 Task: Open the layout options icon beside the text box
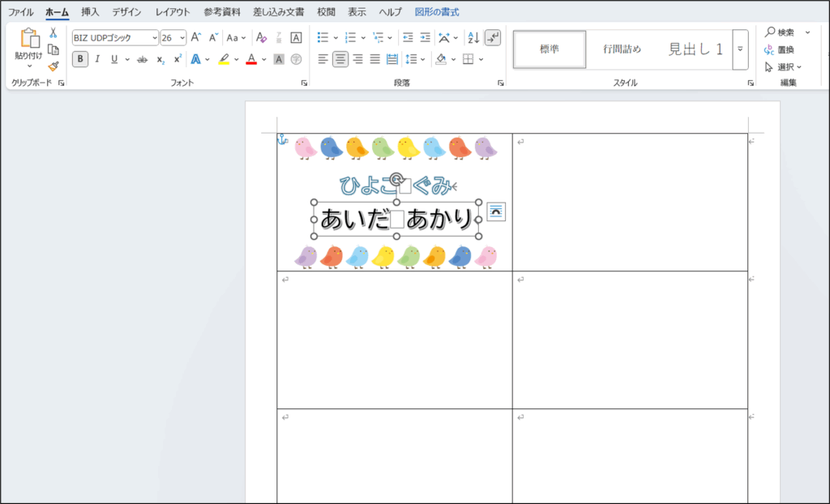496,211
